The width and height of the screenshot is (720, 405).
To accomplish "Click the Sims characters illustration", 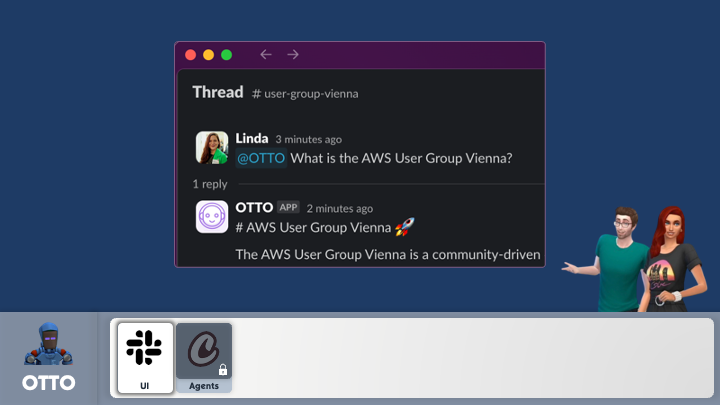I will (x=636, y=259).
